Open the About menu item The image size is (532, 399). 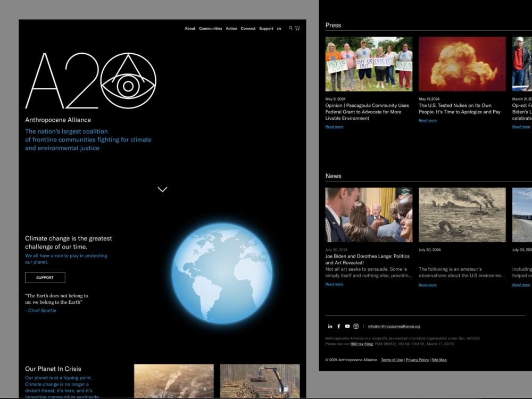190,29
